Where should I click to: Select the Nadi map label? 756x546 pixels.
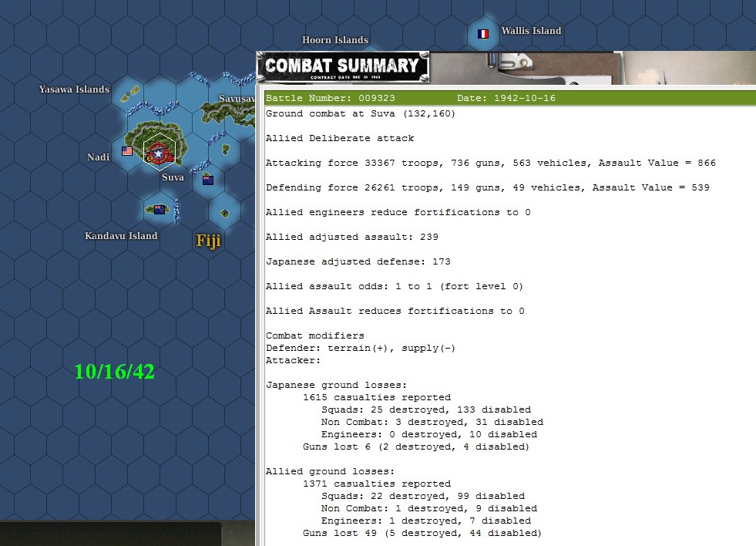(x=99, y=157)
